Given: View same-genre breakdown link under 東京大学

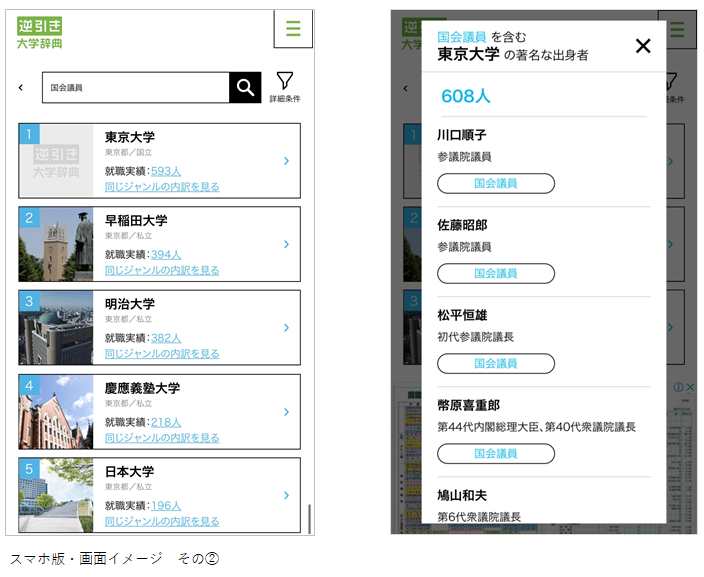Looking at the screenshot, I should pos(162,187).
